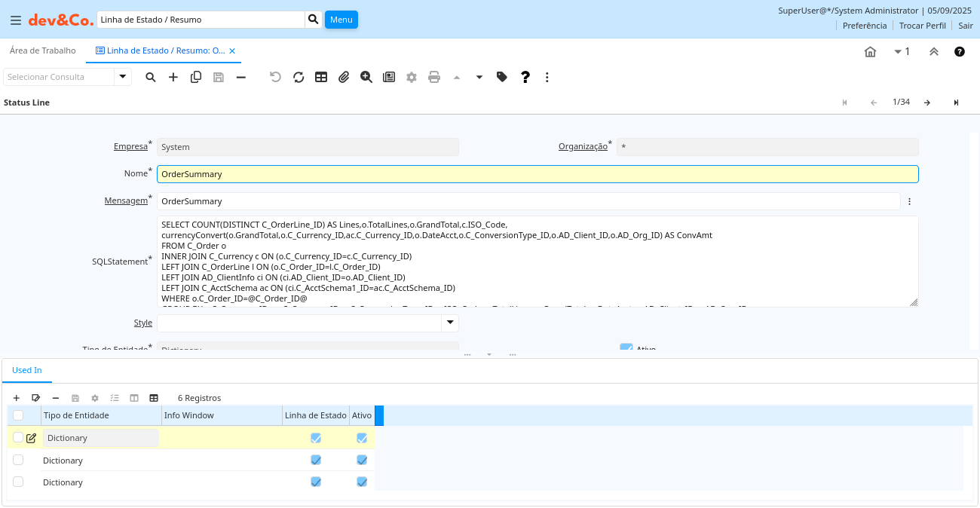Refresh the record with the circular arrows icon
This screenshot has width=980, height=508.
tap(299, 77)
